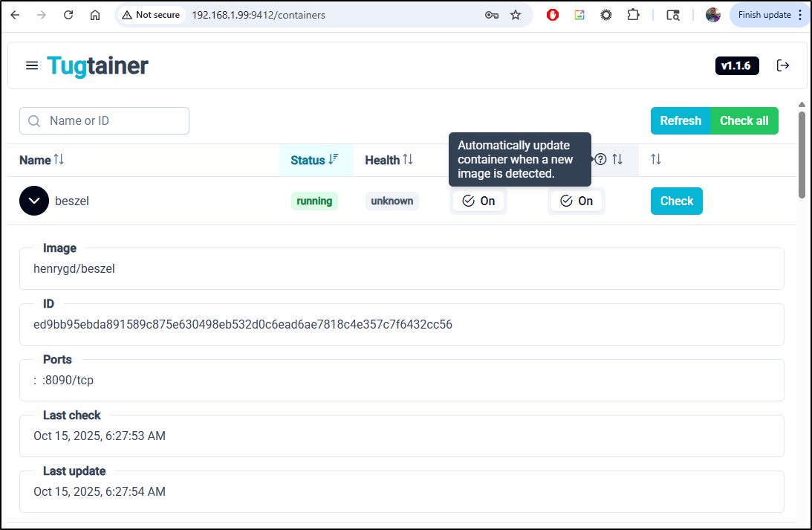Screen dimensions: 812x530
Task: Click the Check button for beszel
Action: pyautogui.click(x=676, y=201)
